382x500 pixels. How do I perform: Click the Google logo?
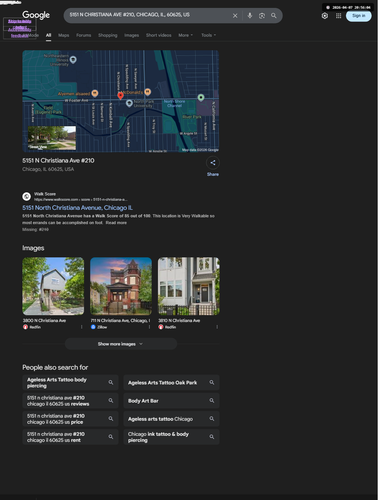(36, 15)
